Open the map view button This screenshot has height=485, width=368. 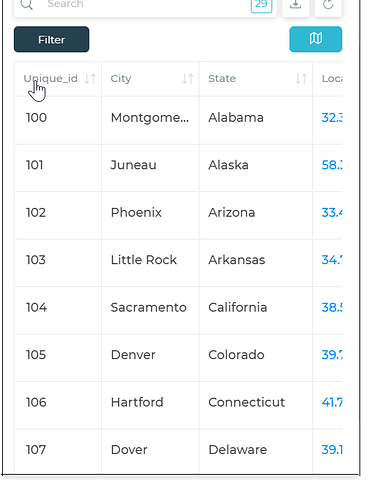coord(315,39)
